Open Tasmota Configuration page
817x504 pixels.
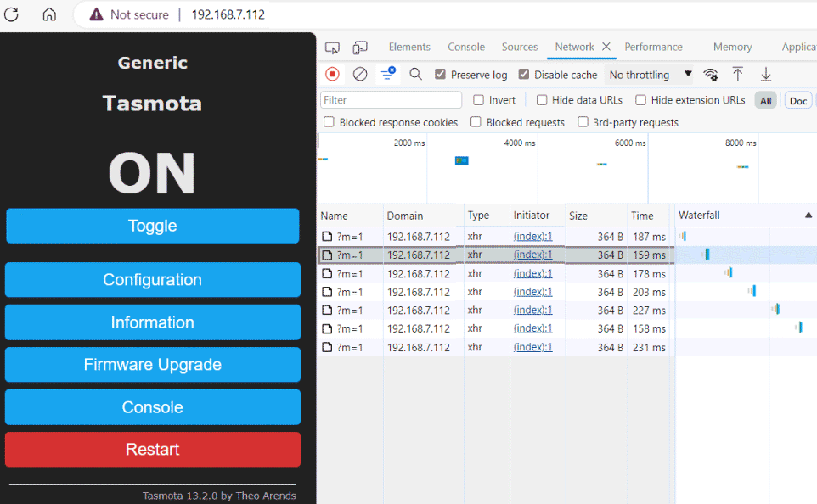[153, 280]
